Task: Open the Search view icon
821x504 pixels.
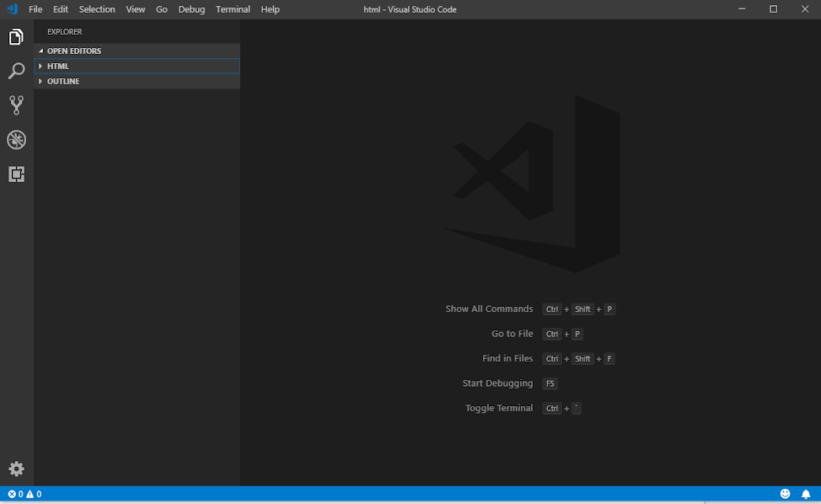Action: point(16,72)
